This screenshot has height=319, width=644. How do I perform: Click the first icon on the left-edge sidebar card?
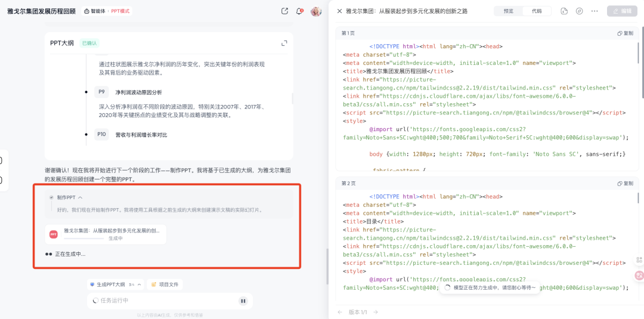coord(1,160)
